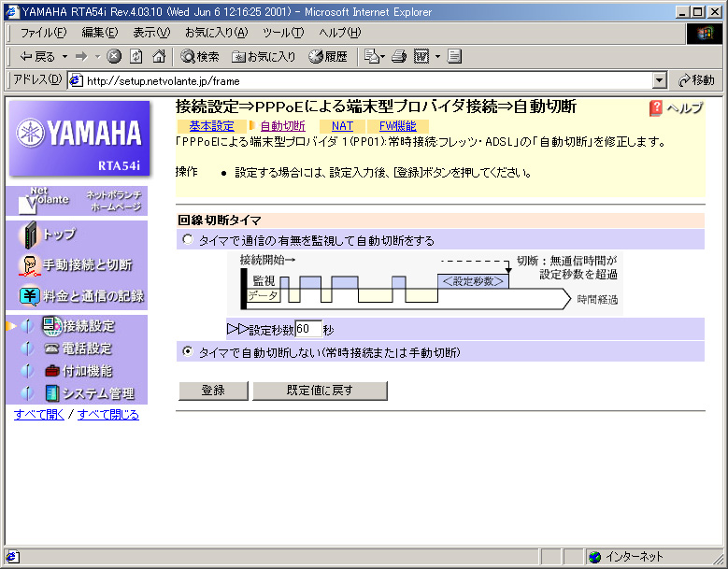Click the トップ router icon in sidebar
728x569 pixels.
pos(30,235)
